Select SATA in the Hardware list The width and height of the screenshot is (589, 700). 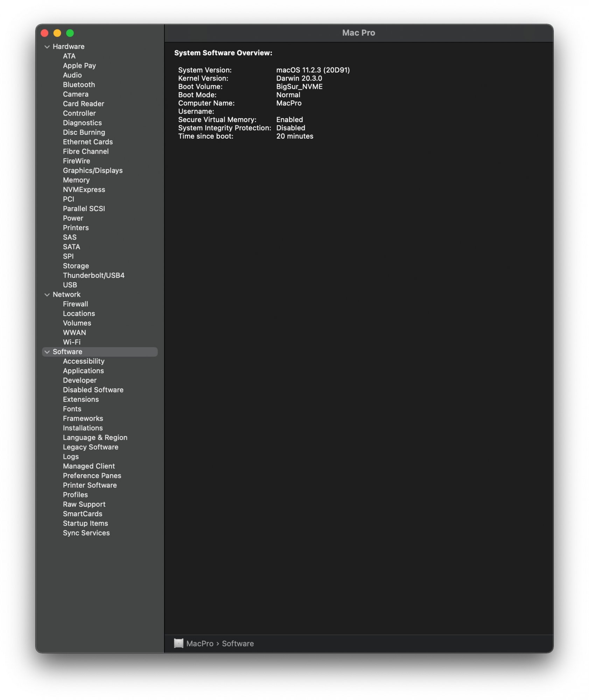[71, 247]
